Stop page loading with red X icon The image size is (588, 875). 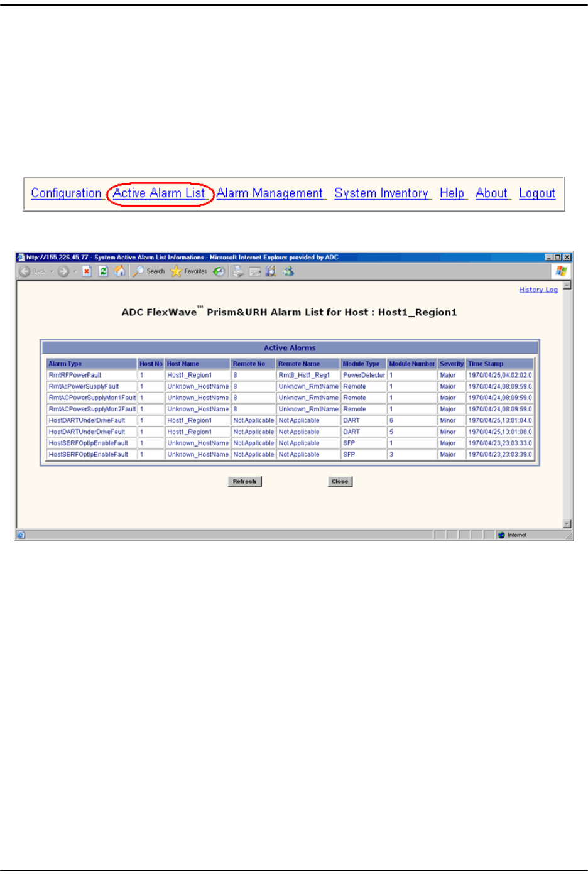(x=87, y=271)
